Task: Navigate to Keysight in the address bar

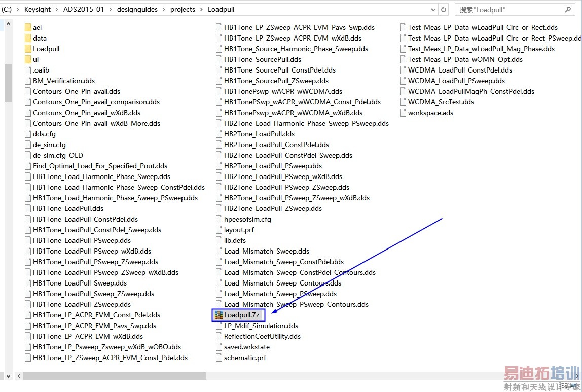Action: (x=38, y=9)
